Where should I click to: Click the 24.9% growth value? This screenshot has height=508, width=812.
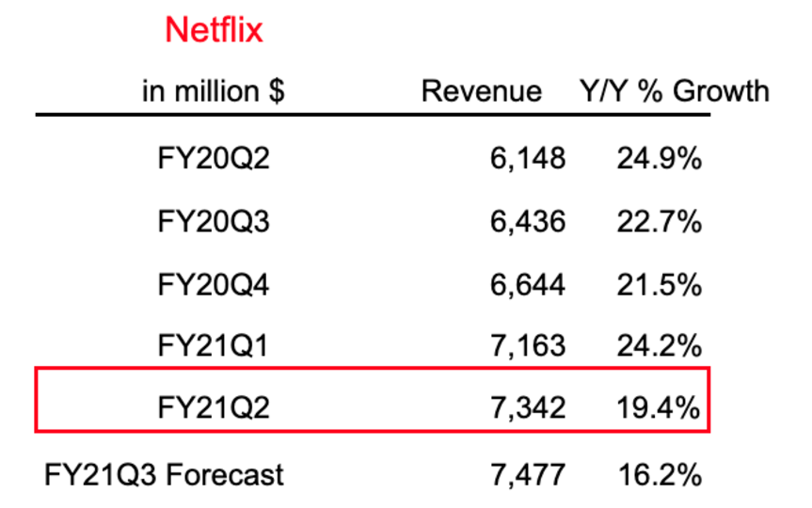coord(660,158)
